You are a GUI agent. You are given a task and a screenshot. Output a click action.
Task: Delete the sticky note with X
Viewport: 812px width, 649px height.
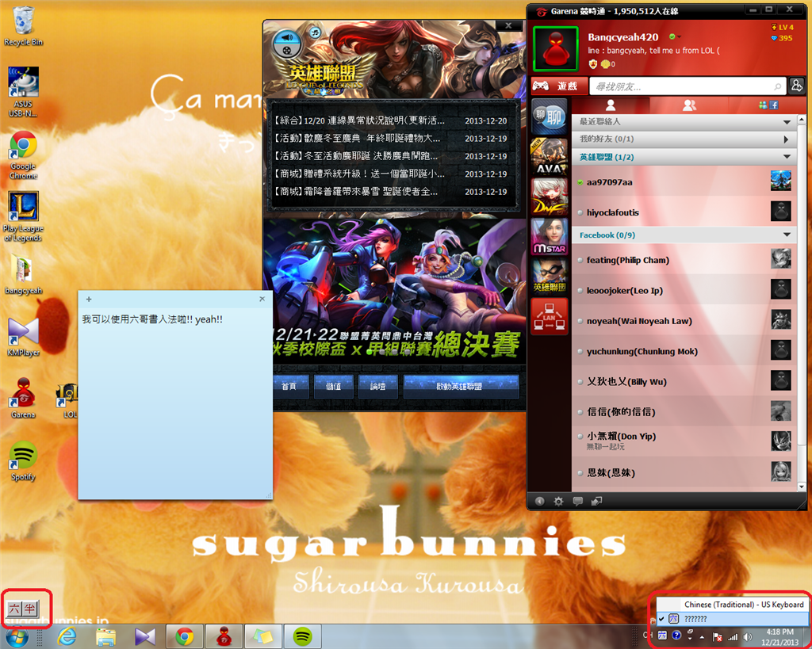(x=262, y=299)
